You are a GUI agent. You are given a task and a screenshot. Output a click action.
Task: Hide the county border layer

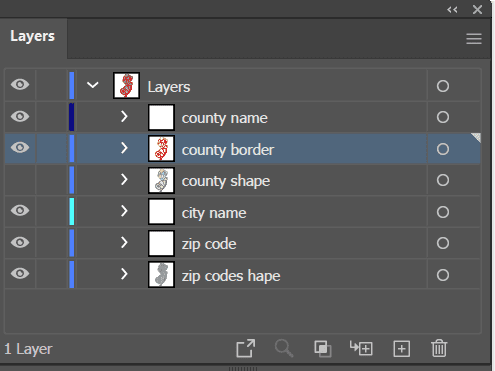point(20,147)
